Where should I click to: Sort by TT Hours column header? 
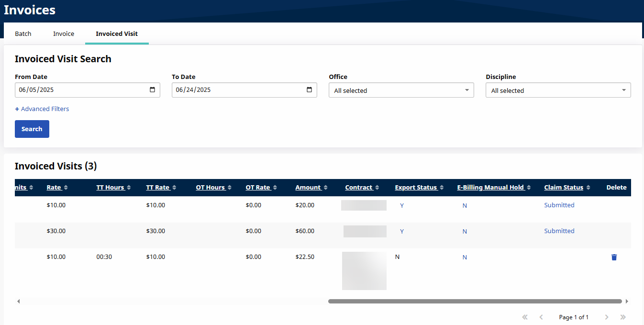(110, 188)
